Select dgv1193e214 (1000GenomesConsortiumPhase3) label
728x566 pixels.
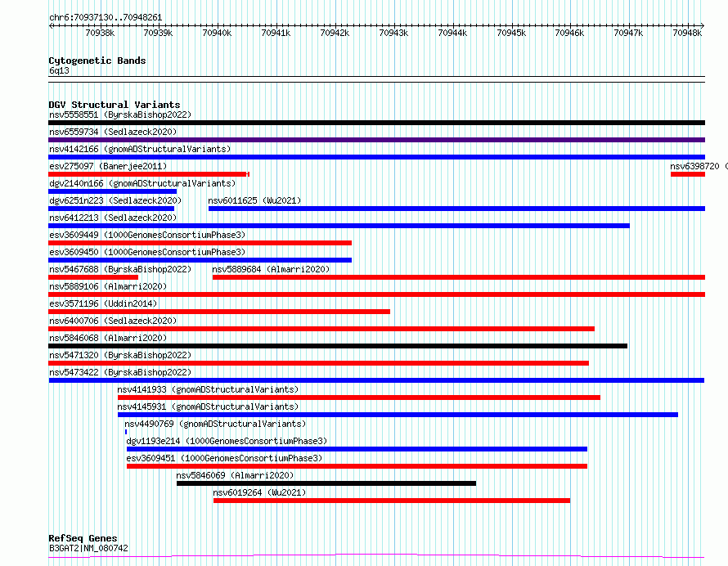tap(227, 441)
